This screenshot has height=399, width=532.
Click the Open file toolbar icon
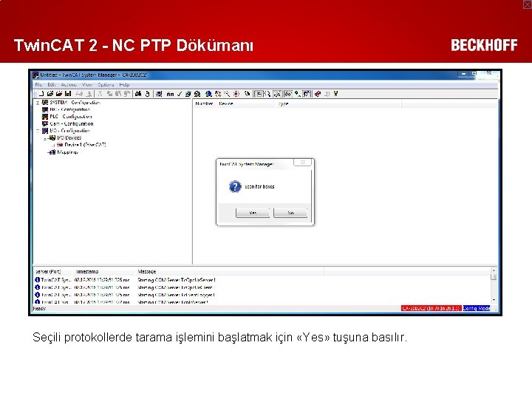pos(50,94)
